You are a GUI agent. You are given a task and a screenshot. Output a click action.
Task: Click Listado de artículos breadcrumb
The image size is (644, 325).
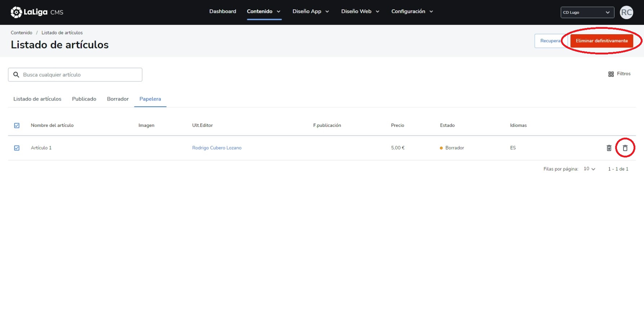click(x=62, y=33)
